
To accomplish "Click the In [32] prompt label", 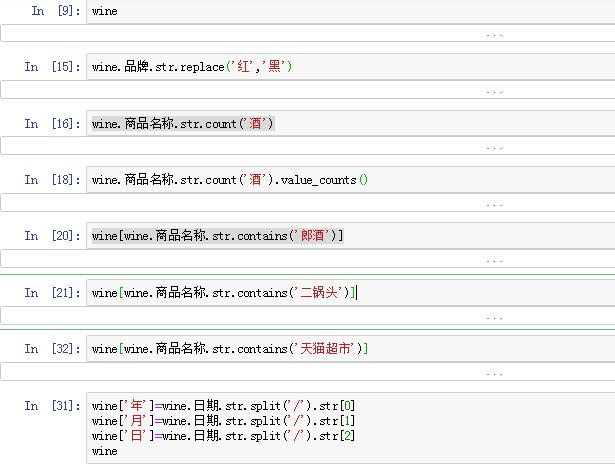I will coord(50,349).
